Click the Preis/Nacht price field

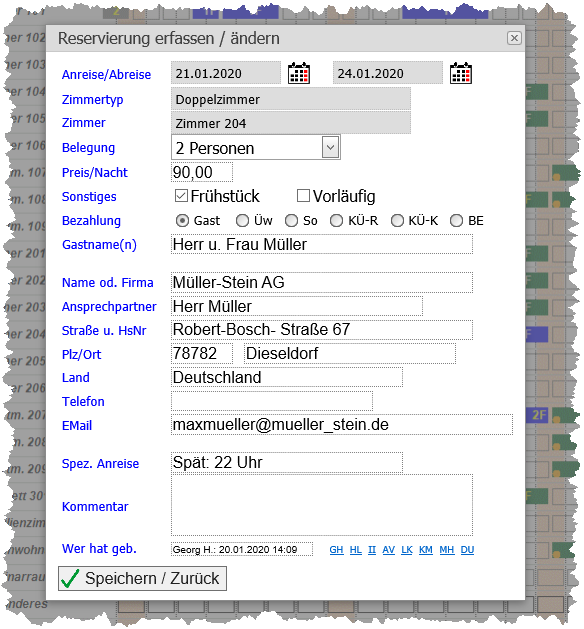pos(202,172)
